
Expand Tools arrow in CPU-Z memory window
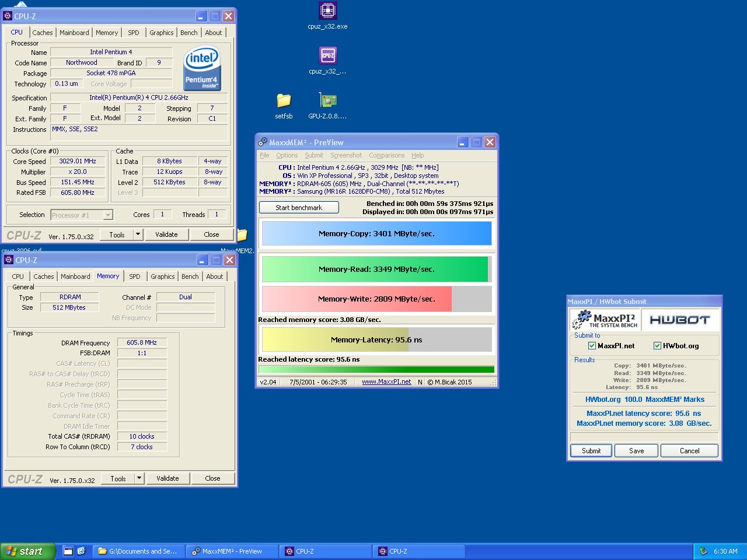click(139, 478)
